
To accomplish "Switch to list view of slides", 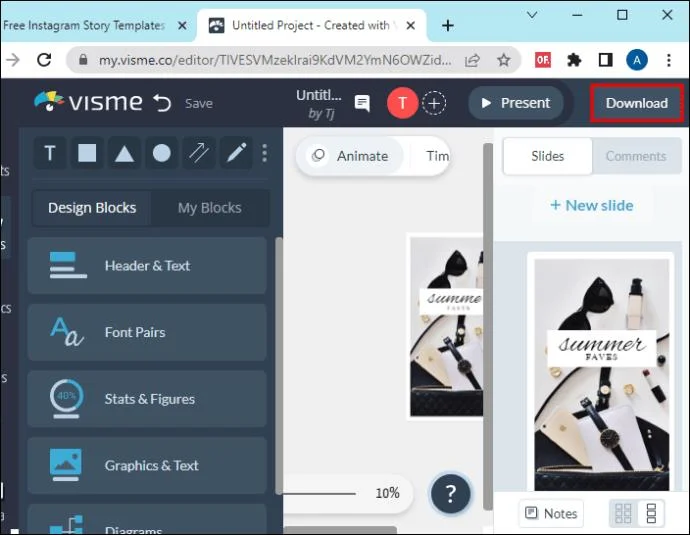I will [651, 513].
